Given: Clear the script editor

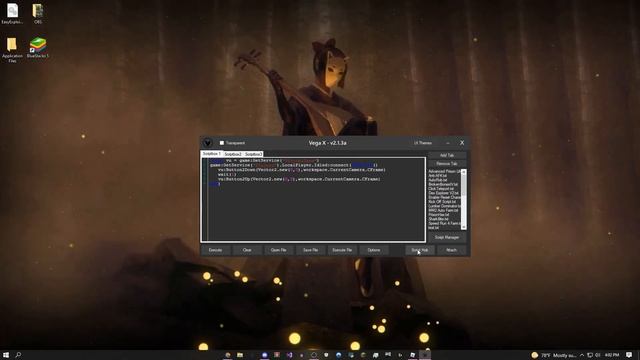Looking at the screenshot, I should pyautogui.click(x=247, y=250).
